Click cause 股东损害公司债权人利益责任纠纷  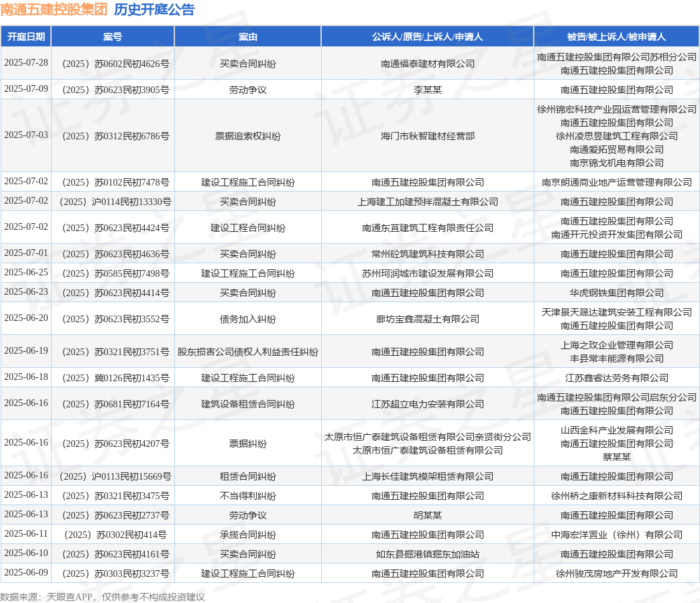(x=248, y=352)
